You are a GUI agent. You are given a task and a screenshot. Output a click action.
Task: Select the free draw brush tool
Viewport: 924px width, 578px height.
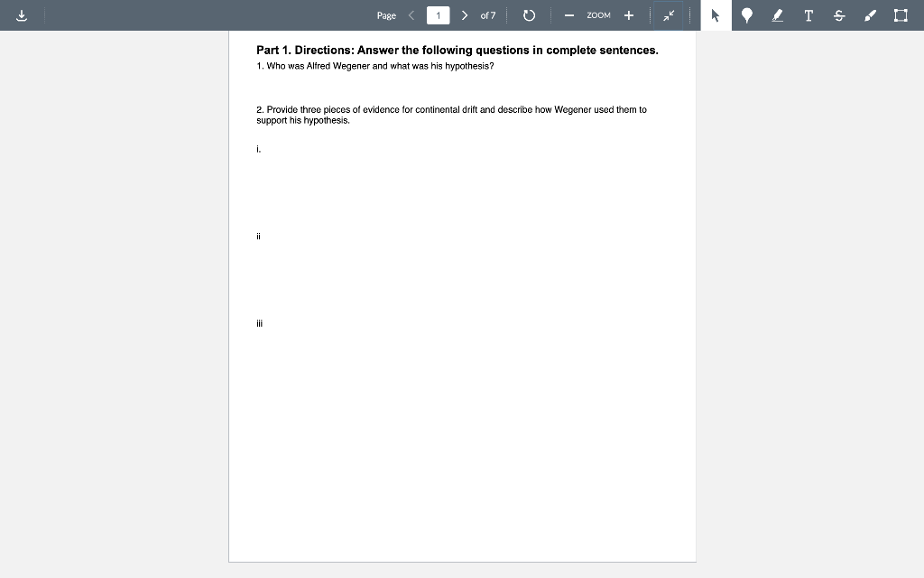870,15
